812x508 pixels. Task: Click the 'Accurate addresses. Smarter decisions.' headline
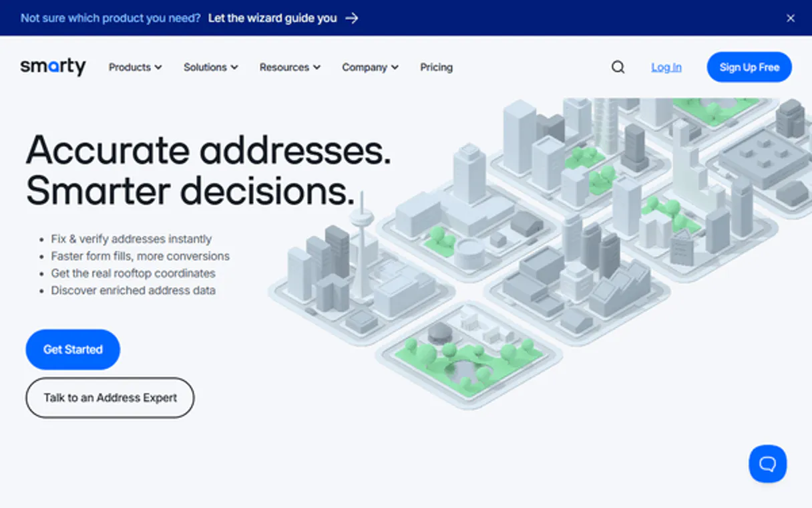pos(208,170)
